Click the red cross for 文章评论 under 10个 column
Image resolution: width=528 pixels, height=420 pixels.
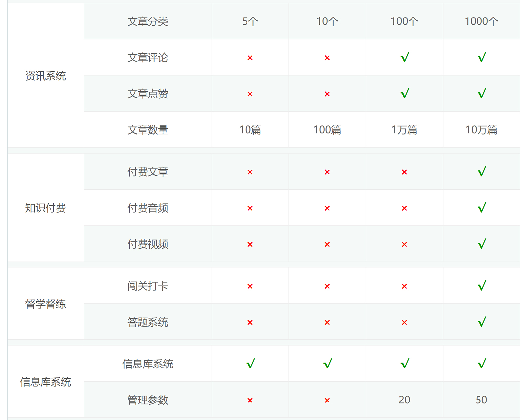(327, 58)
